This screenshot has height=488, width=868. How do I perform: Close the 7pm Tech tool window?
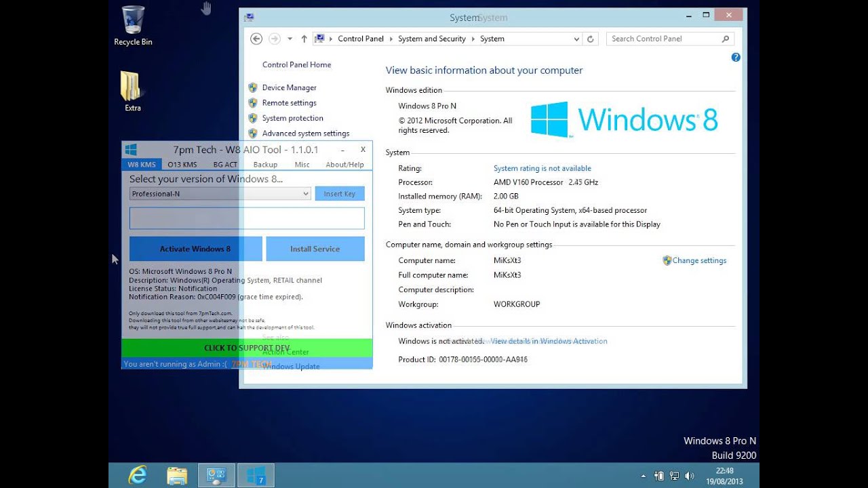pos(363,149)
